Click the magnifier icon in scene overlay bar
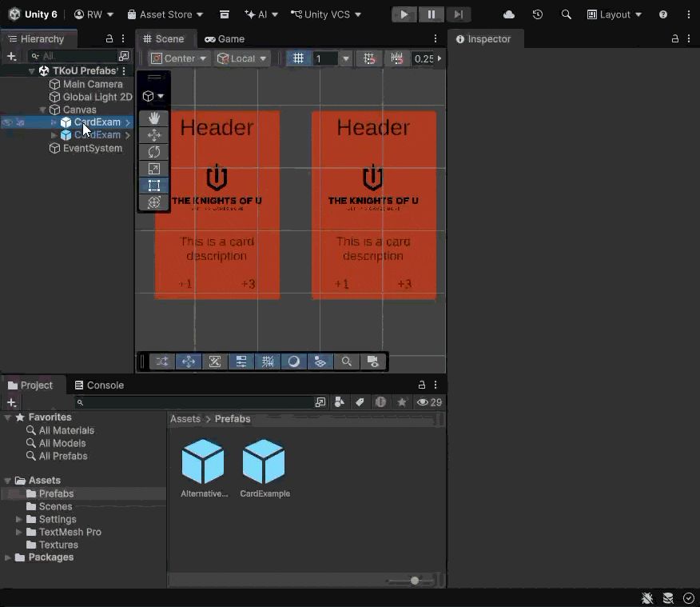Image resolution: width=700 pixels, height=607 pixels. 347,361
